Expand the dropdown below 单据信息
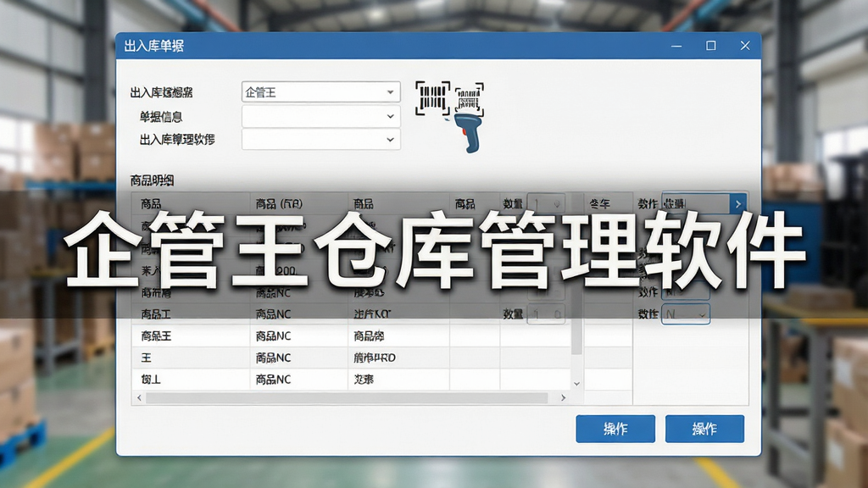The image size is (868, 488). pyautogui.click(x=321, y=140)
